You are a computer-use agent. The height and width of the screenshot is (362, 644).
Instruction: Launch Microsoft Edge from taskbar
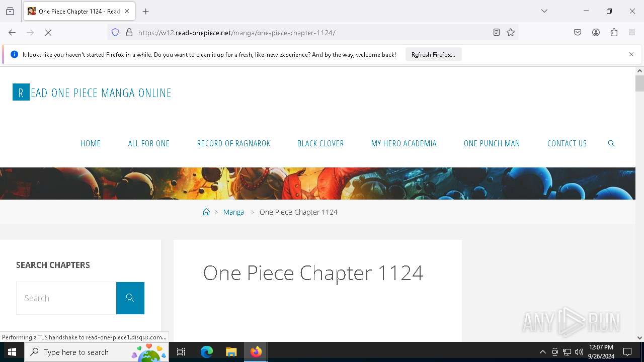click(207, 352)
